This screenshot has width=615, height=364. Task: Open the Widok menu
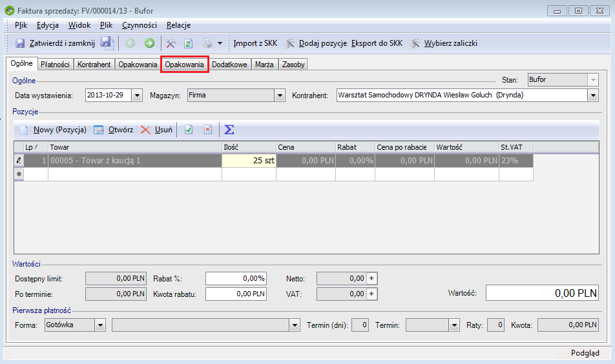pyautogui.click(x=79, y=25)
